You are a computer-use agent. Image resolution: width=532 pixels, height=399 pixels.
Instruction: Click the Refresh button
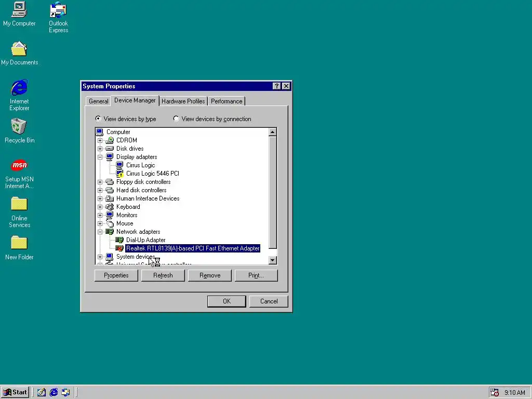click(163, 275)
